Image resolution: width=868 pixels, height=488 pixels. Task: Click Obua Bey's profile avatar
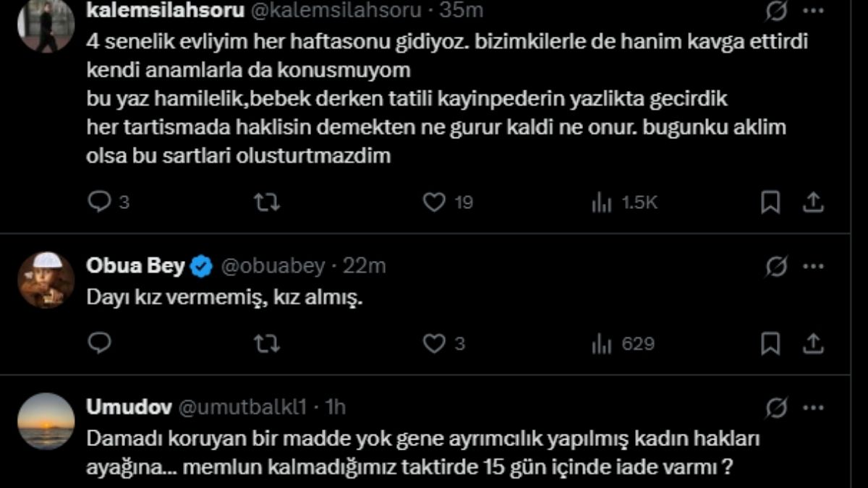tap(46, 281)
